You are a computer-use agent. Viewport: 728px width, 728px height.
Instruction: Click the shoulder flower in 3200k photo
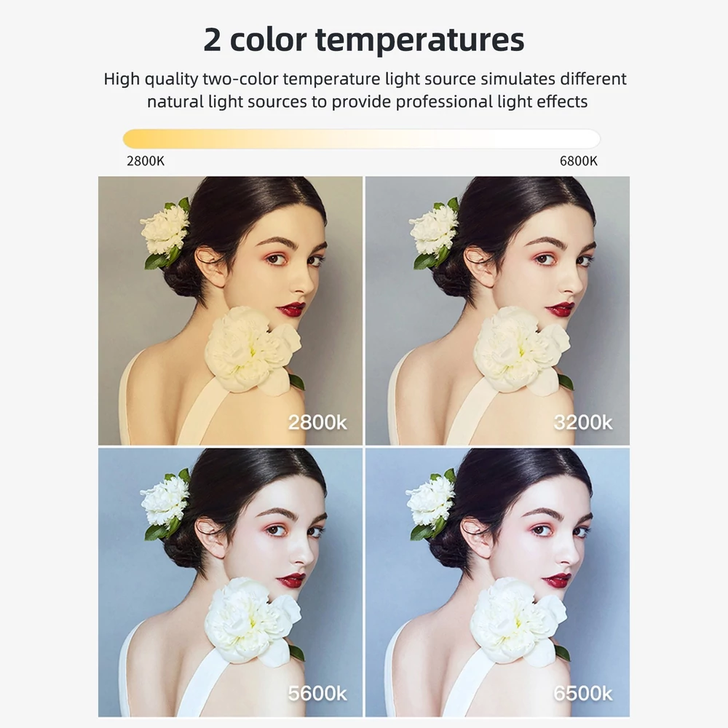521,349
